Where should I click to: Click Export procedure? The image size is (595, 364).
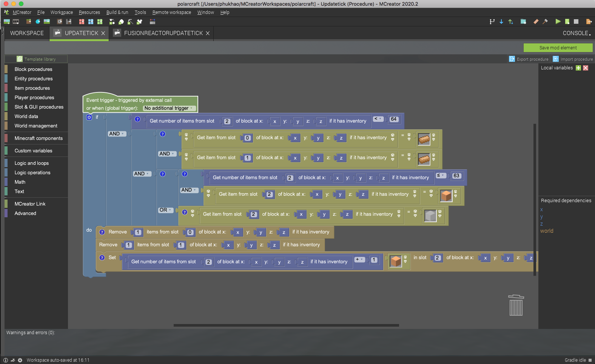pyautogui.click(x=529, y=59)
